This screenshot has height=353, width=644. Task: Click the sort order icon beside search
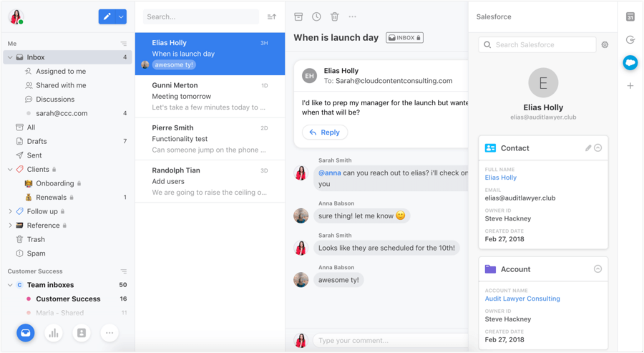(272, 17)
